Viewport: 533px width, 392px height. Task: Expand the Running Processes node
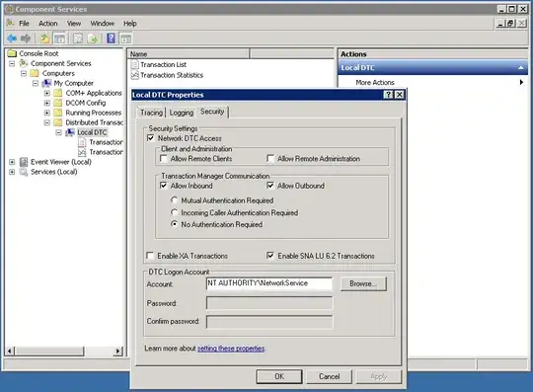point(47,113)
